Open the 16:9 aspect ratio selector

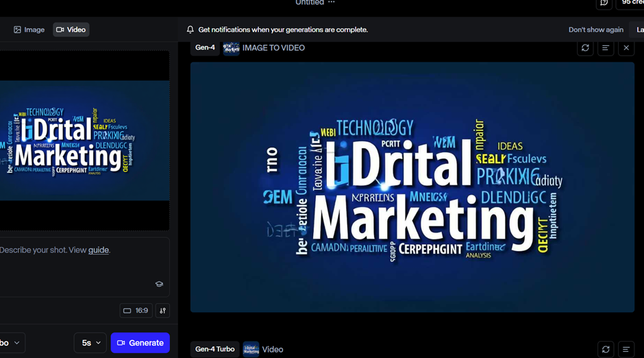coord(136,311)
